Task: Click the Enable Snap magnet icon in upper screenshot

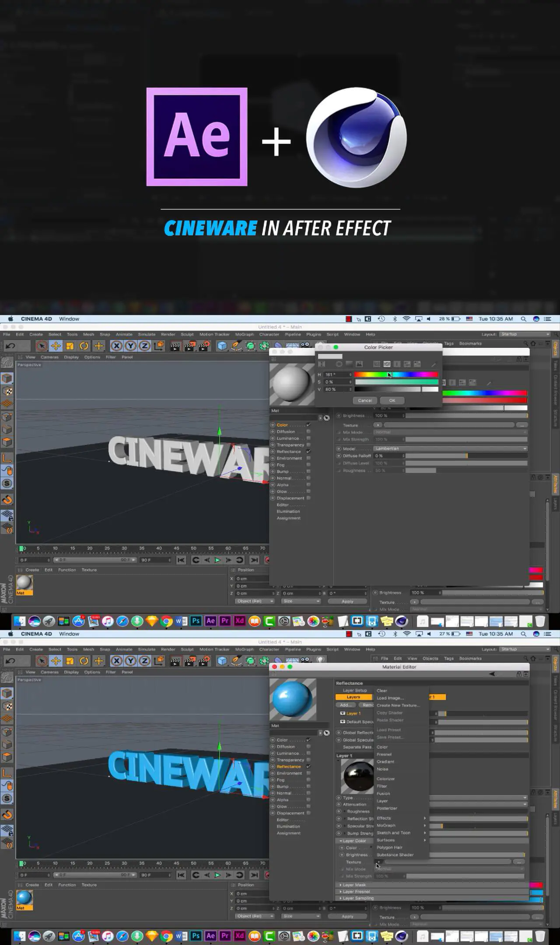Action: [7, 500]
